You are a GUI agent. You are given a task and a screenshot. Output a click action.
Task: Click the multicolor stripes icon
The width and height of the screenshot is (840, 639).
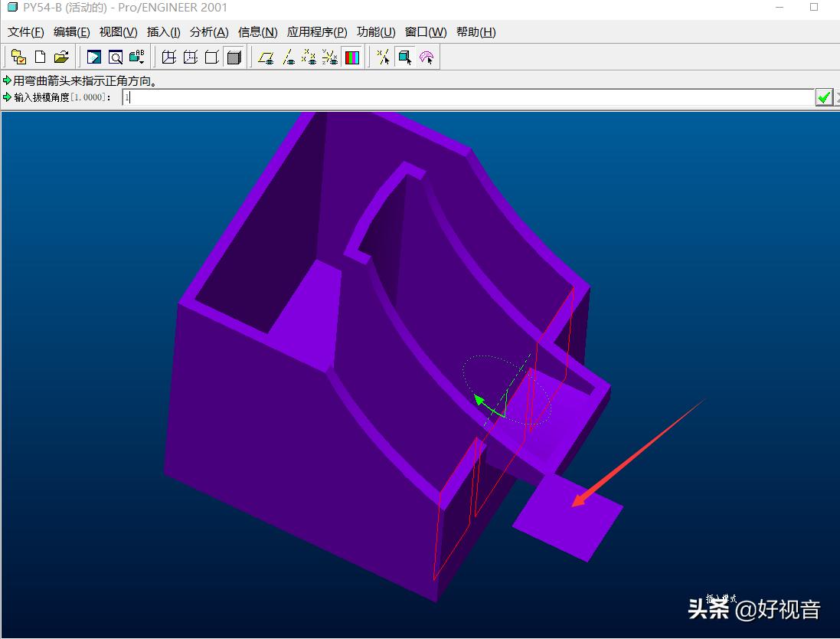click(x=352, y=57)
